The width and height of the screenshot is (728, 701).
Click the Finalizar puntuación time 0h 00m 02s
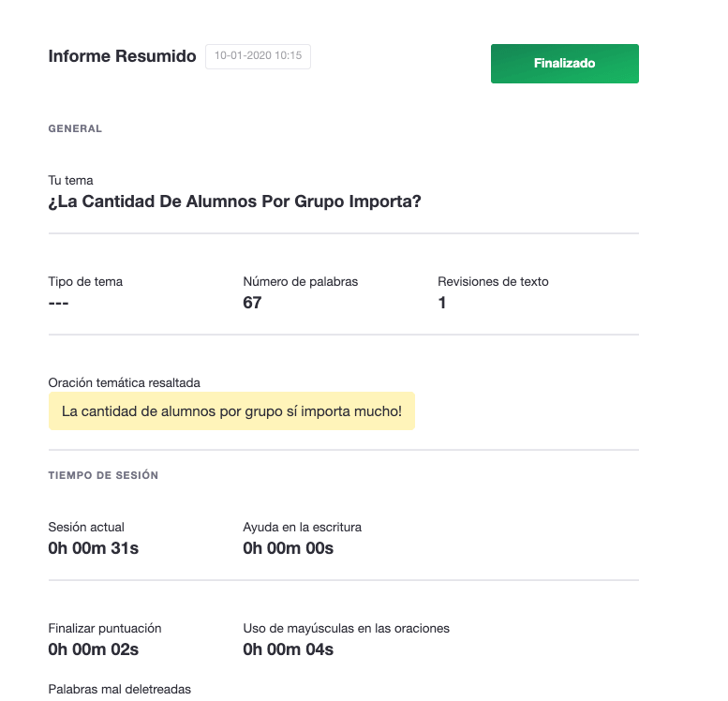click(94, 649)
